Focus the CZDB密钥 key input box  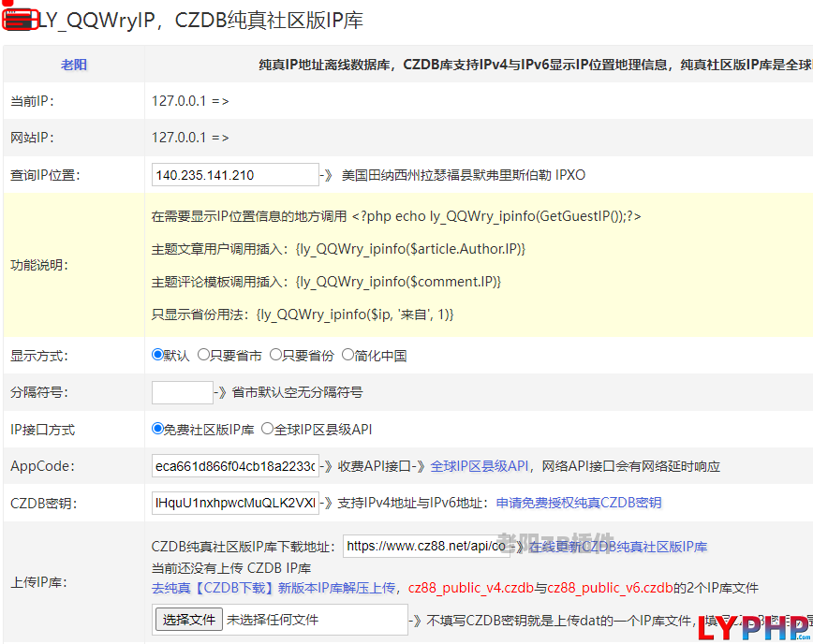[x=235, y=503]
